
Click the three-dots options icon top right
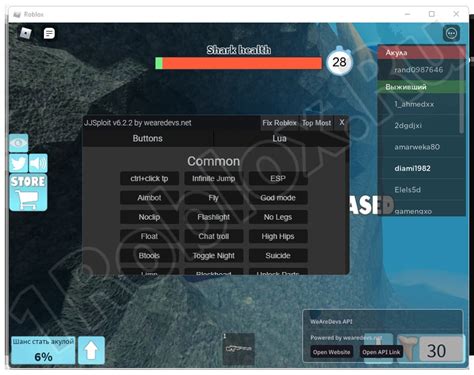point(451,33)
